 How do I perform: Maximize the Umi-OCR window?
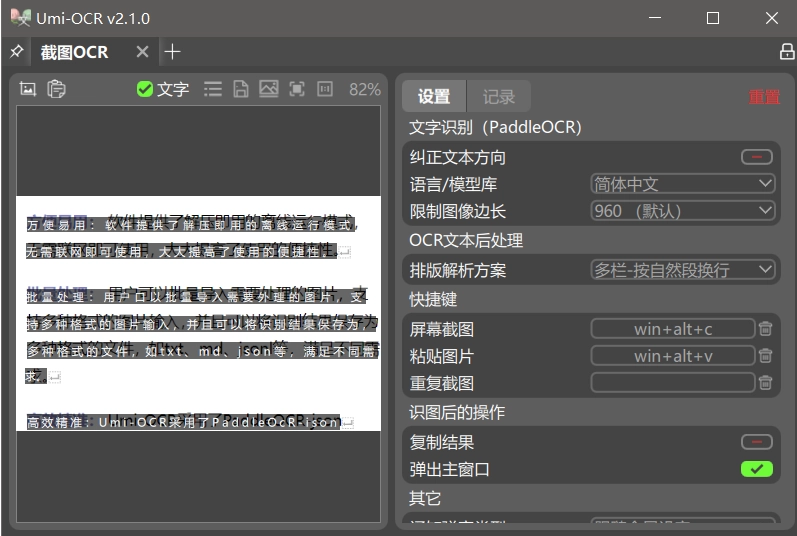(x=713, y=18)
